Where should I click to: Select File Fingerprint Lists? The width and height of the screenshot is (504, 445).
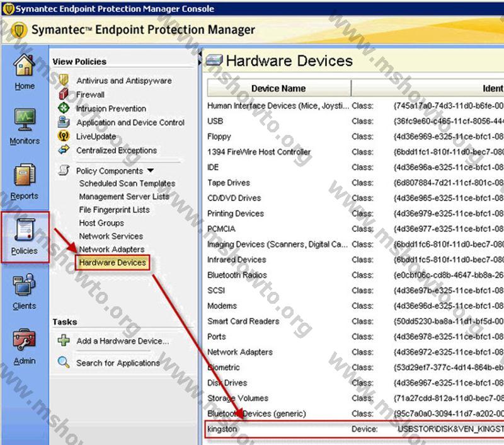click(115, 210)
